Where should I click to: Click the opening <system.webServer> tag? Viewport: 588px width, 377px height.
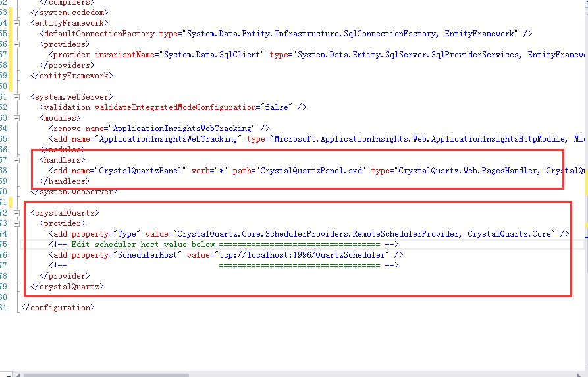pyautogui.click(x=72, y=98)
